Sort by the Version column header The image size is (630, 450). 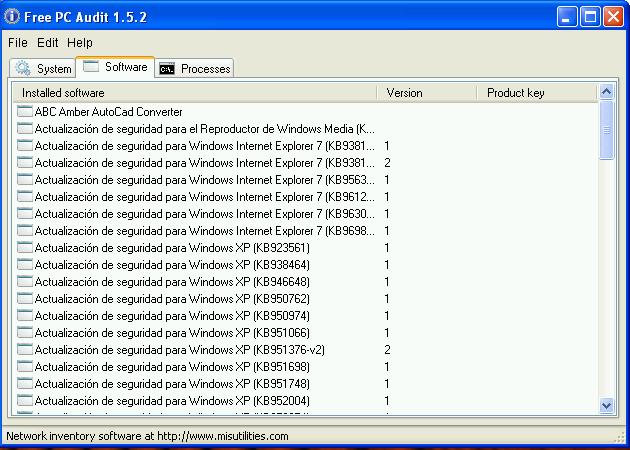[x=427, y=93]
